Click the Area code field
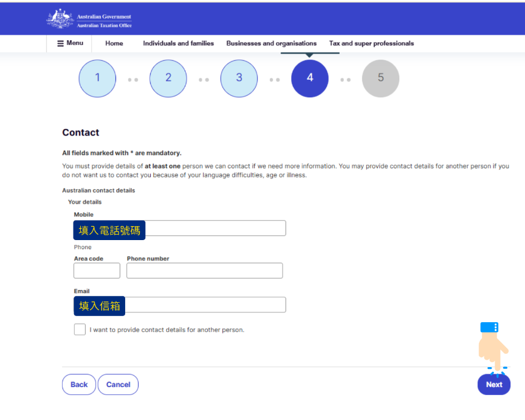This screenshot has height=420, width=525. (97, 270)
